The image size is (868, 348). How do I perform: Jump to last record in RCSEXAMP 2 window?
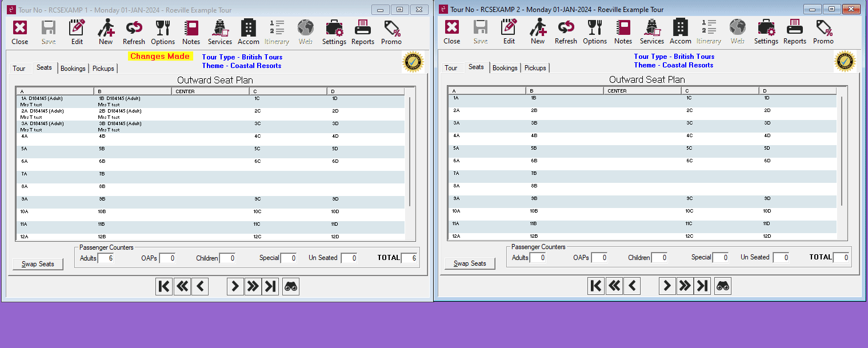coord(702,286)
